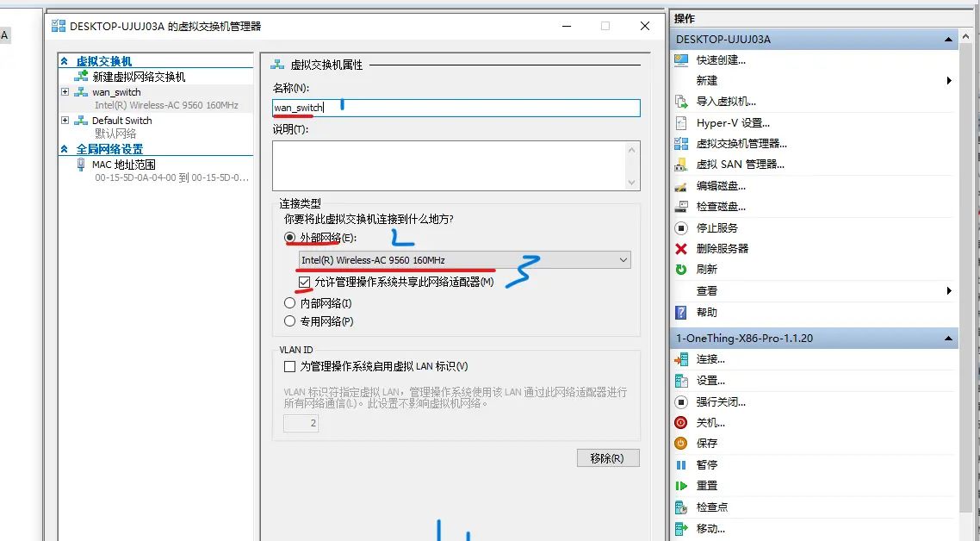Click the wan_switch network icon in the tree
The height and width of the screenshot is (541, 980).
click(x=81, y=92)
